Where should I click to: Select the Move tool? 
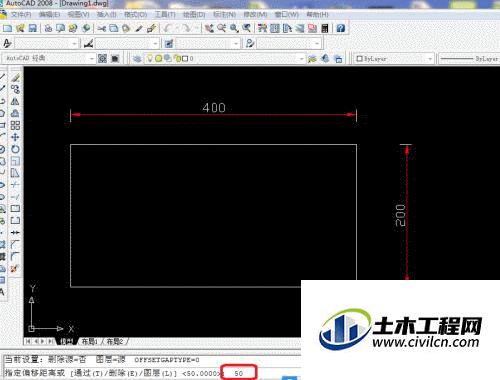click(15, 137)
